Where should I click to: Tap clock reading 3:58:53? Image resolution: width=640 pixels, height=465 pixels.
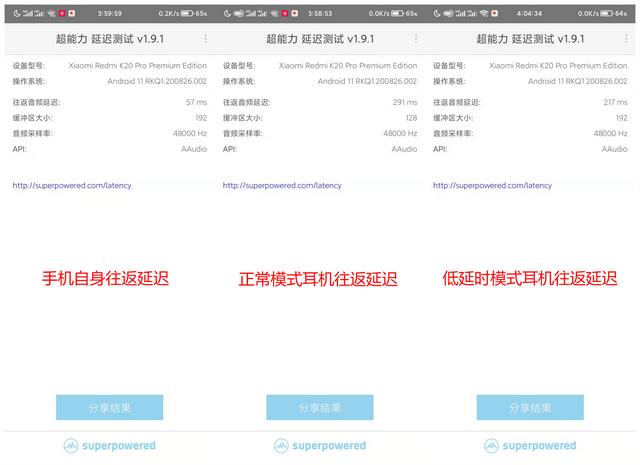(x=320, y=13)
